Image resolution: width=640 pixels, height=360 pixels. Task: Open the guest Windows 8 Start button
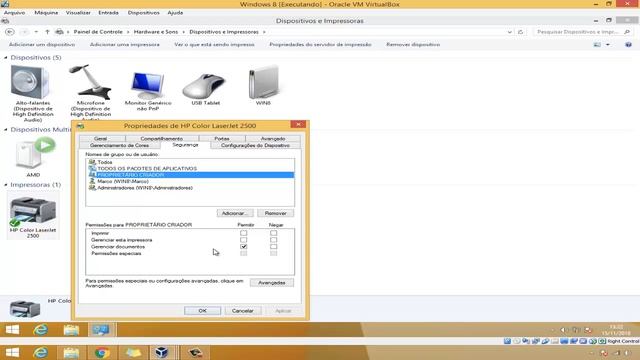[12, 329]
